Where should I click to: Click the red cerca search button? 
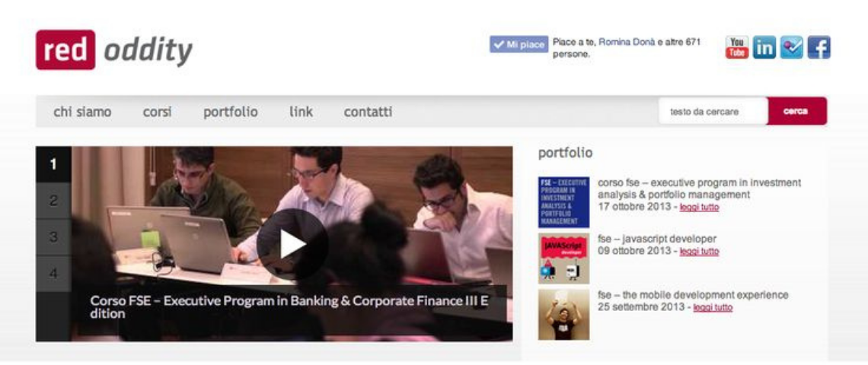[x=797, y=111]
